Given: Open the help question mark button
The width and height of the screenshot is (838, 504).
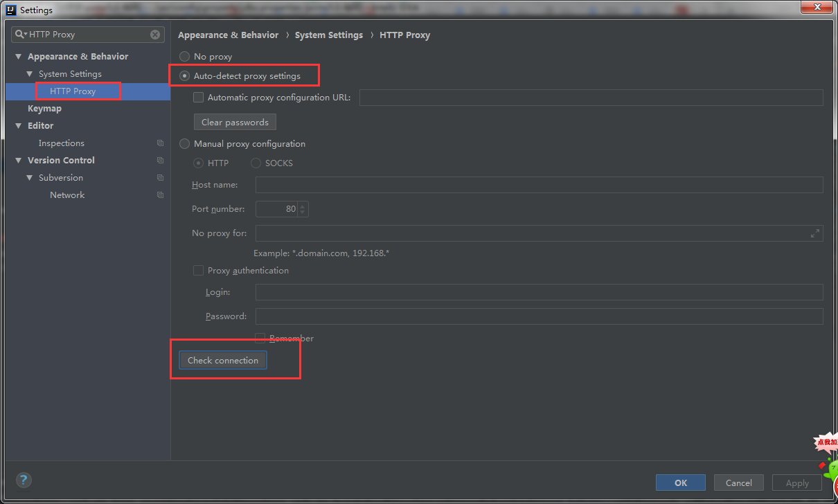Looking at the screenshot, I should (24, 480).
